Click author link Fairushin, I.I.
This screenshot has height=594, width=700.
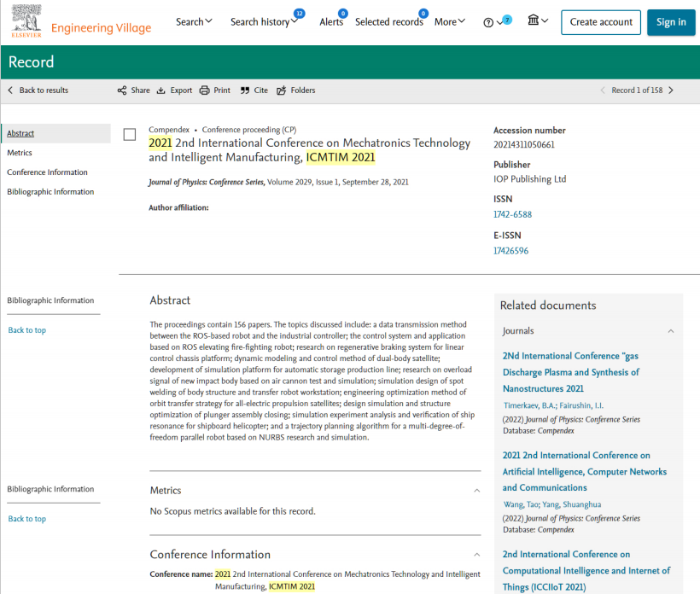pyautogui.click(x=581, y=405)
